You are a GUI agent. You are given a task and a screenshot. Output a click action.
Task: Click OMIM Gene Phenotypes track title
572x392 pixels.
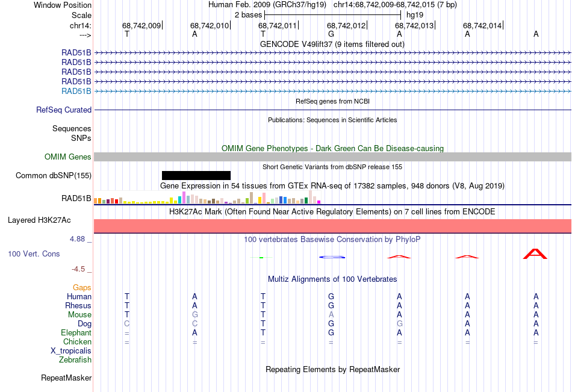332,148
